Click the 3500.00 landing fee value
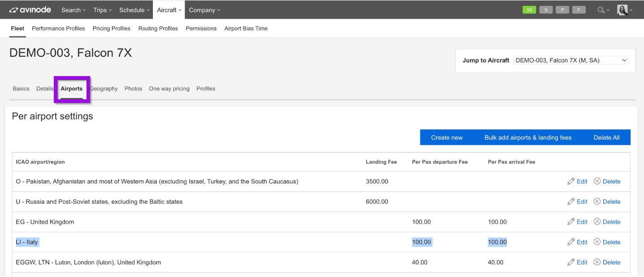Viewport: 644px width, 277px height. point(377,181)
